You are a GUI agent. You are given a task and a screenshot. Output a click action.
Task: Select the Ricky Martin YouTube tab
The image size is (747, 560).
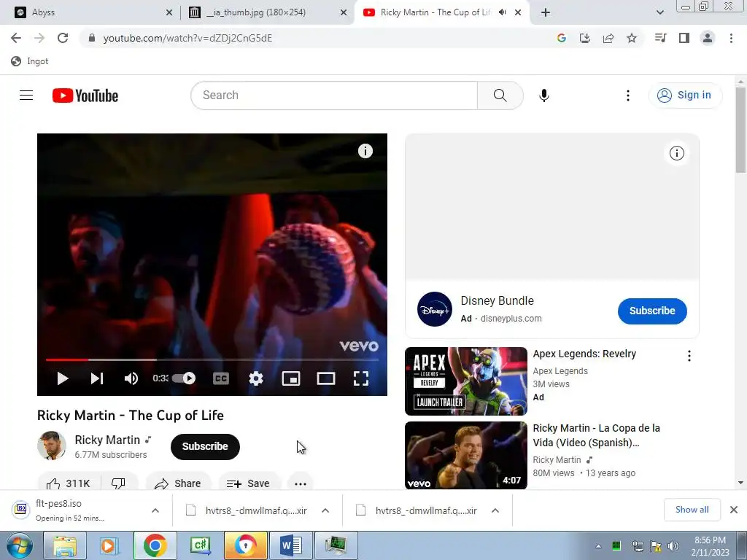433,12
